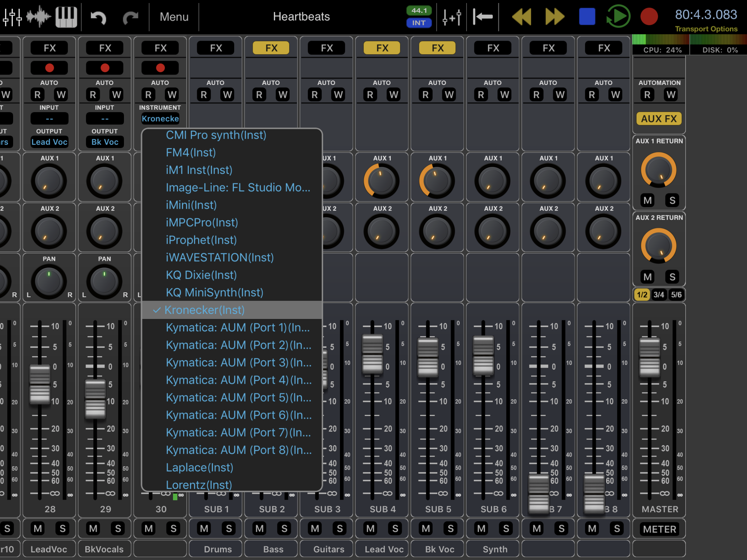Click the 80:4.3.083 position display

[x=706, y=14]
